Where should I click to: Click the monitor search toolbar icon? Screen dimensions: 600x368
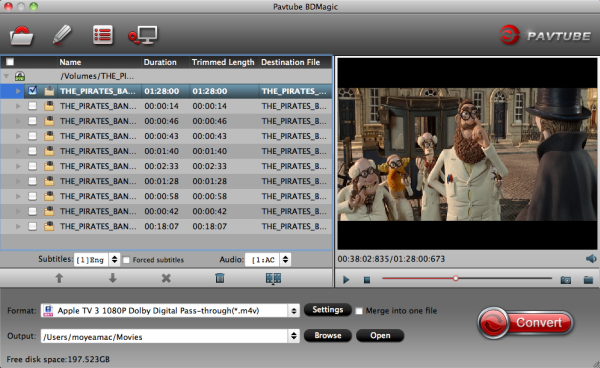tap(143, 35)
